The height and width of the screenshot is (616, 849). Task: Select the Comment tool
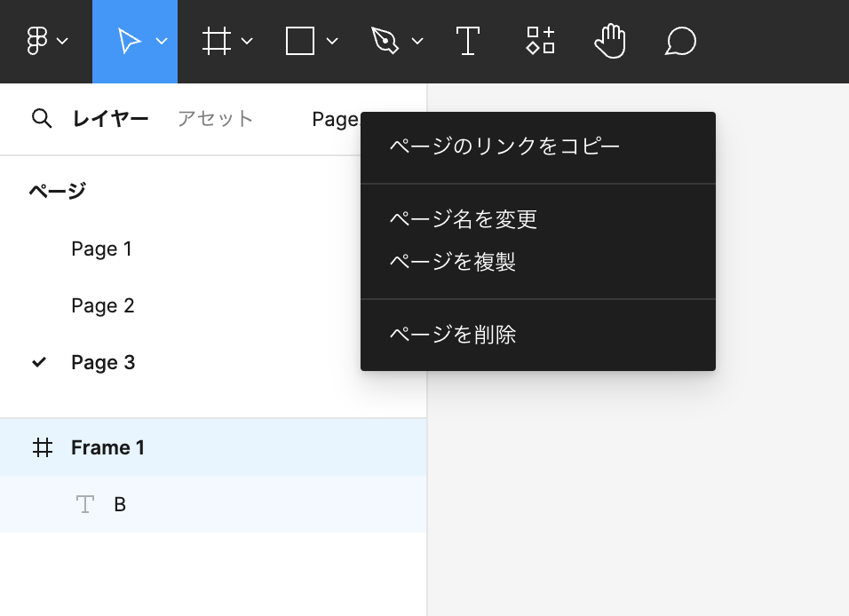(680, 41)
